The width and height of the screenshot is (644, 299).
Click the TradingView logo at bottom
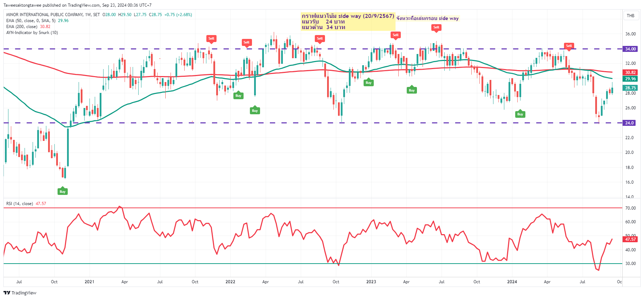coord(20,293)
